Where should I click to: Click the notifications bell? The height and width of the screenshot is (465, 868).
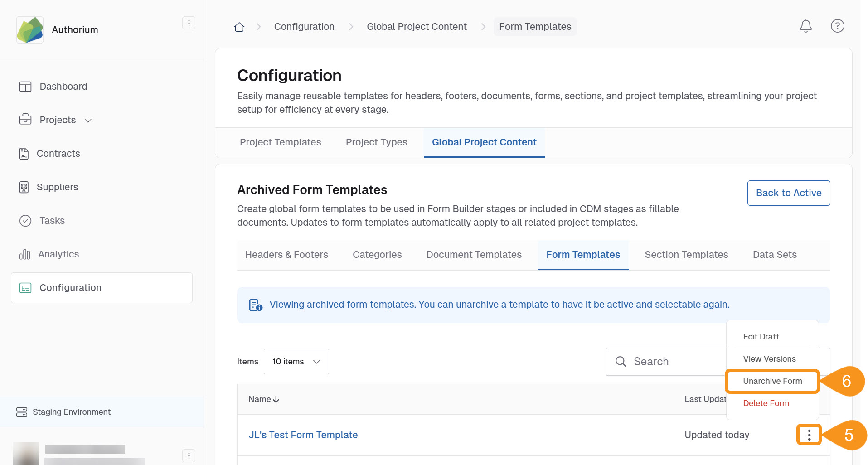click(x=805, y=26)
